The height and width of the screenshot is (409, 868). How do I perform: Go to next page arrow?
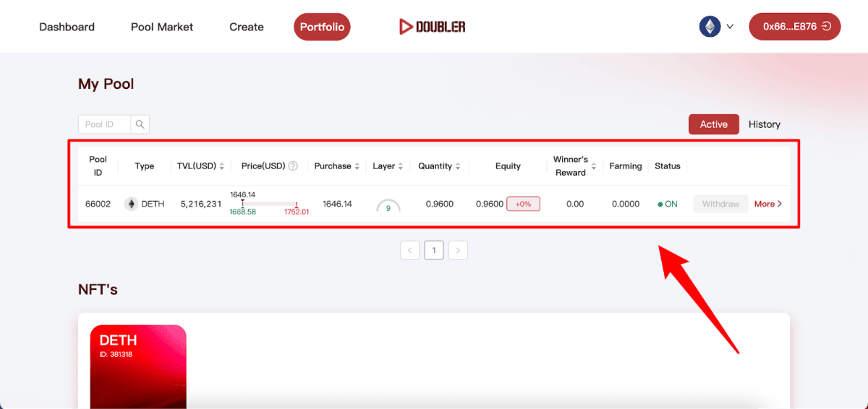458,251
